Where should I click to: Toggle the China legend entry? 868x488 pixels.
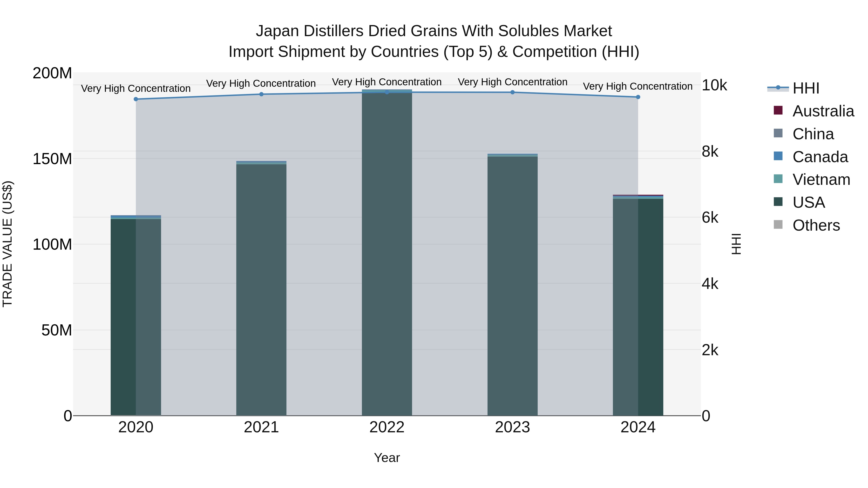coord(804,134)
